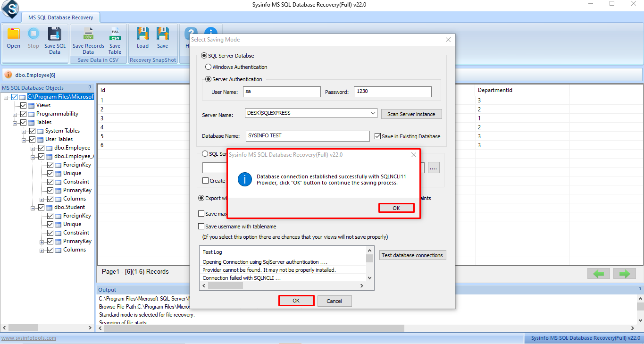Expand the System Tables node
The image size is (644, 344).
point(24,131)
